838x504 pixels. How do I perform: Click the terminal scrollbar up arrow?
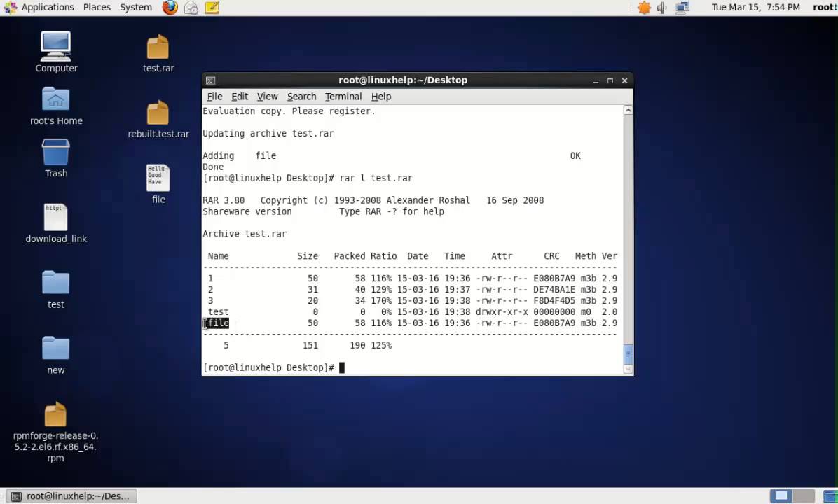[x=628, y=110]
